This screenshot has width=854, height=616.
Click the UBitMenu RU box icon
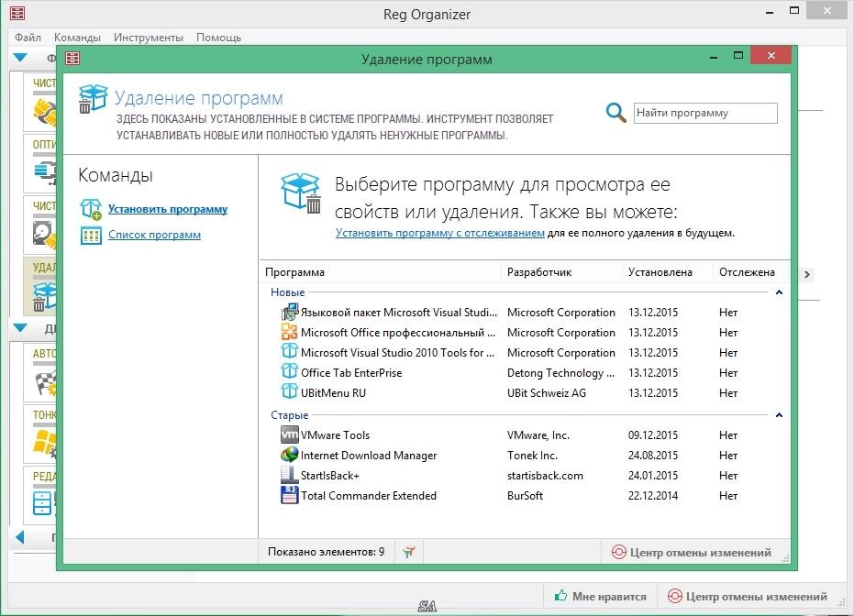coord(289,392)
